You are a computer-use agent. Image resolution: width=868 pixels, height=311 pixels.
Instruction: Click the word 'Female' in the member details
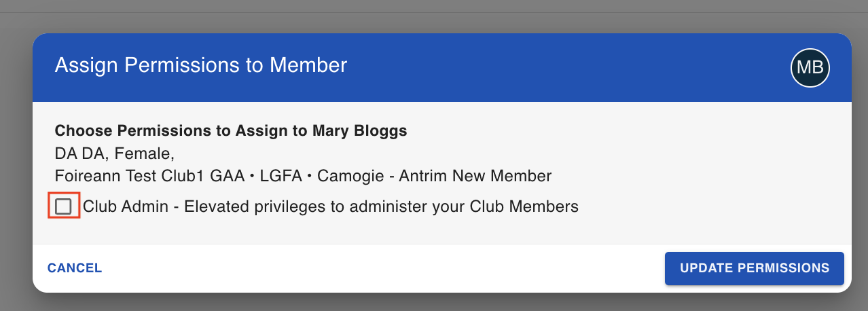pyautogui.click(x=142, y=153)
